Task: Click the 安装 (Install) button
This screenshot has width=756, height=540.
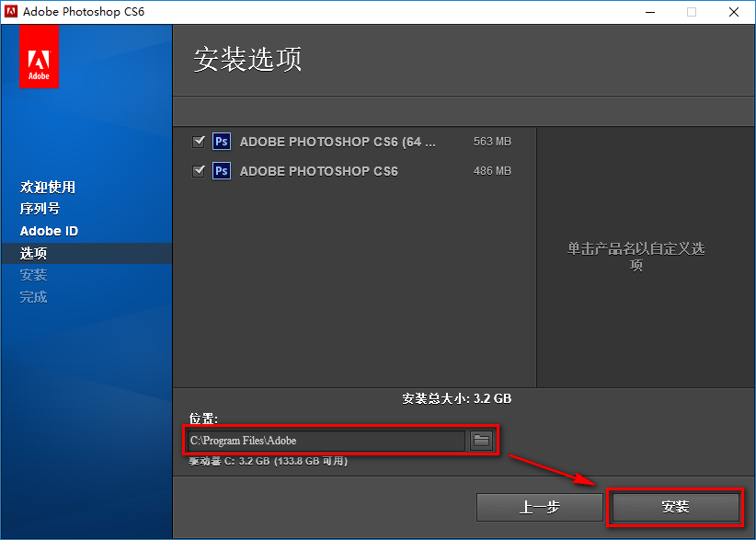Action: click(x=675, y=507)
